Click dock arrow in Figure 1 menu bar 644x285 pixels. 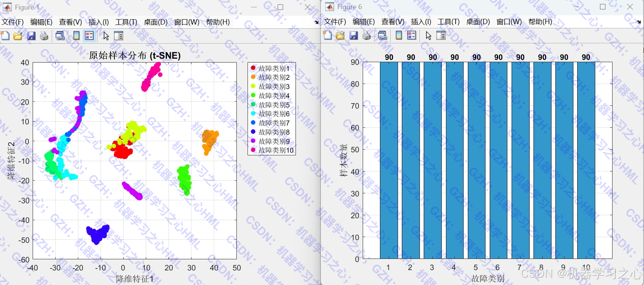[317, 22]
